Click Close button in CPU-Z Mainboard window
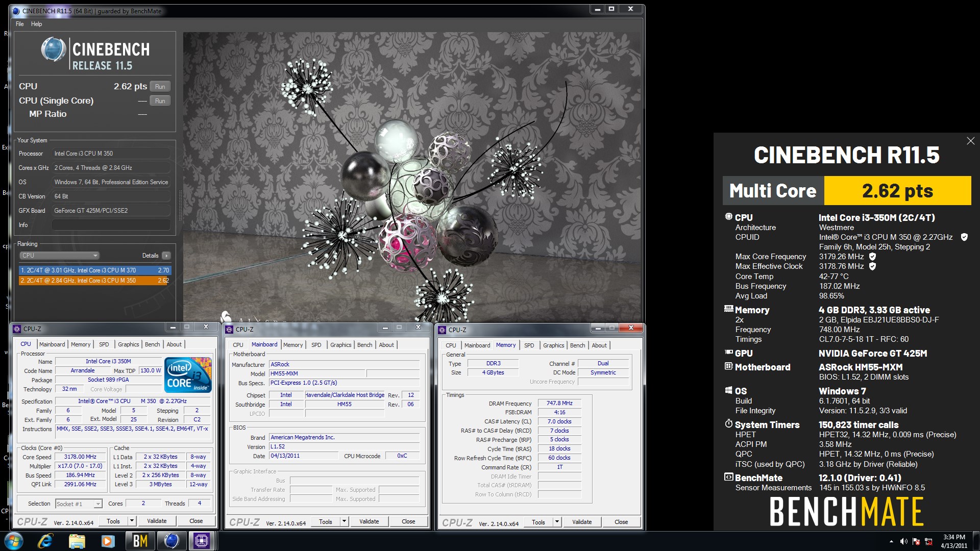980x551 pixels. (408, 521)
